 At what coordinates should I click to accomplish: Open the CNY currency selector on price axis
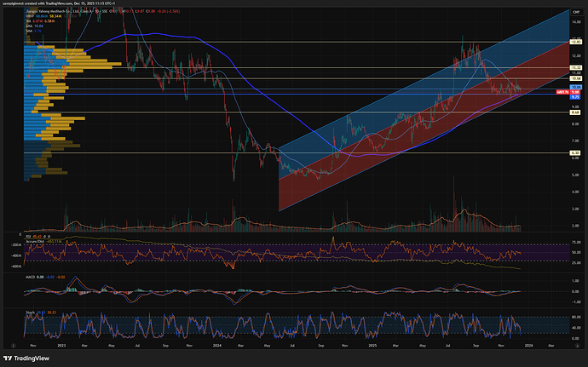pos(575,9)
